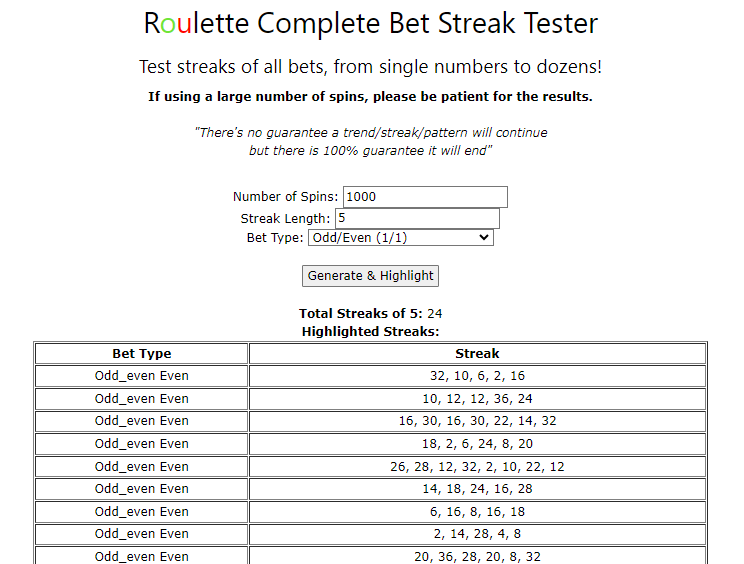
Task: Select the streak 14, 18, 24, 16, 28
Action: tap(477, 489)
